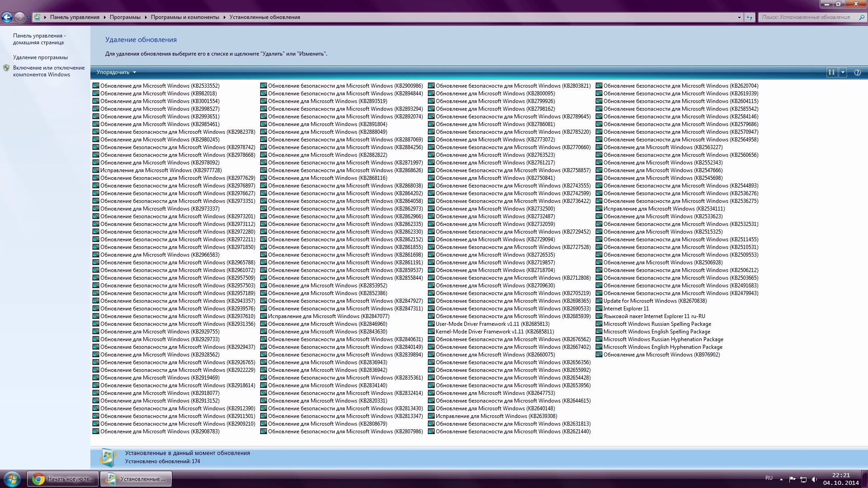Screen dimensions: 868x488
Task: Click 'Программы и компоненты' breadcrumb
Action: pos(185,17)
